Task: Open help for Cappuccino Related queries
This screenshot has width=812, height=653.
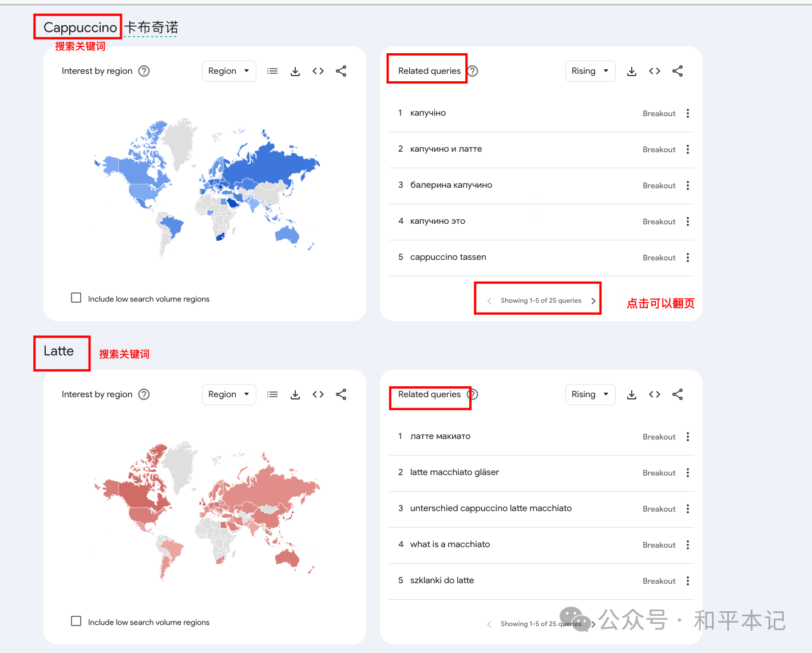Action: click(473, 71)
